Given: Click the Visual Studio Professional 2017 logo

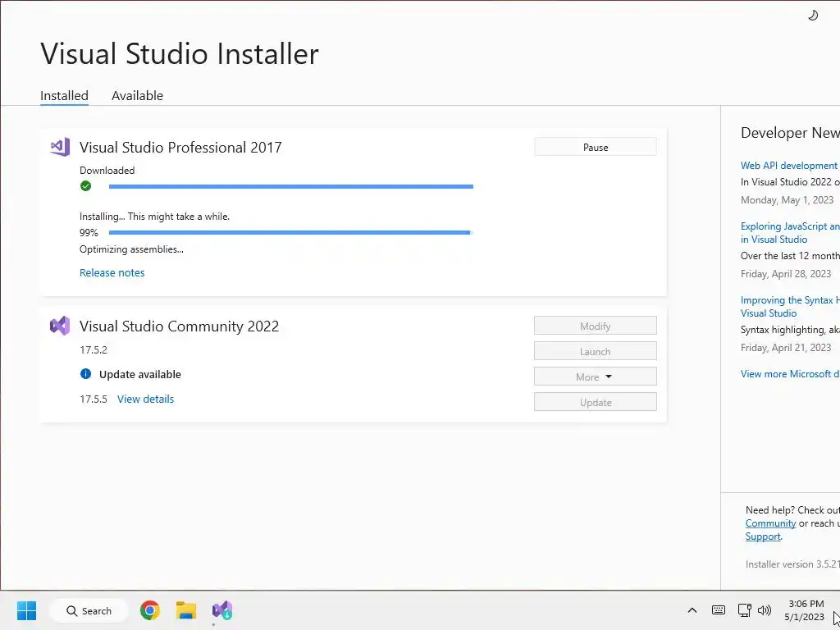Looking at the screenshot, I should [x=60, y=147].
